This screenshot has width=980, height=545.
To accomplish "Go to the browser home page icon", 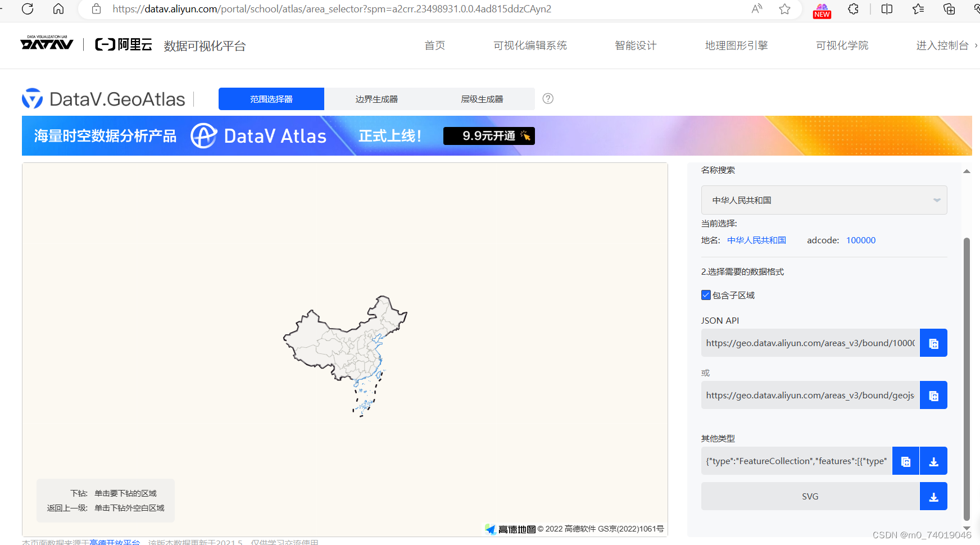I will [58, 9].
